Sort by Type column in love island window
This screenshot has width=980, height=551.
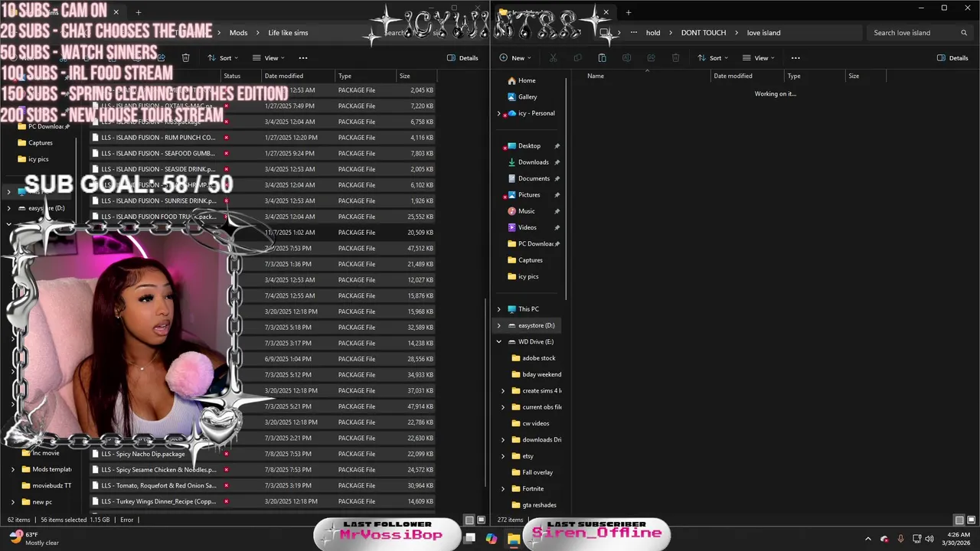pyautogui.click(x=814, y=76)
